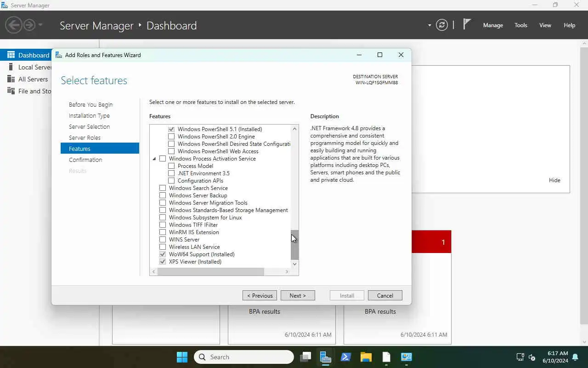Viewport: 588px width, 368px height.
Task: Open the rightmost pinned taskbar app icon
Action: tap(407, 357)
